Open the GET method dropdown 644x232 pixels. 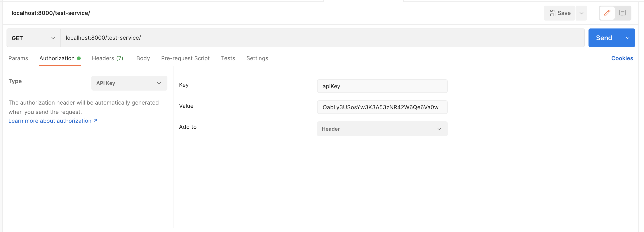[33, 38]
